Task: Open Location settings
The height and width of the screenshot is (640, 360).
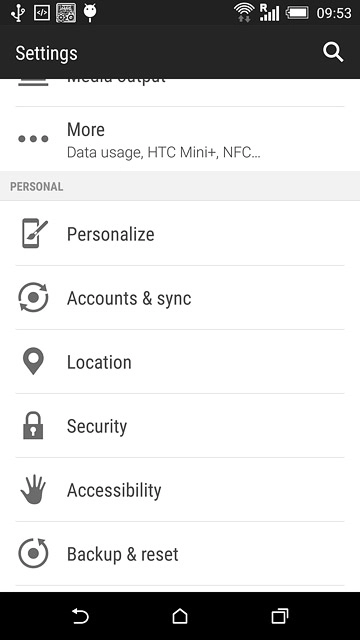Action: click(180, 362)
